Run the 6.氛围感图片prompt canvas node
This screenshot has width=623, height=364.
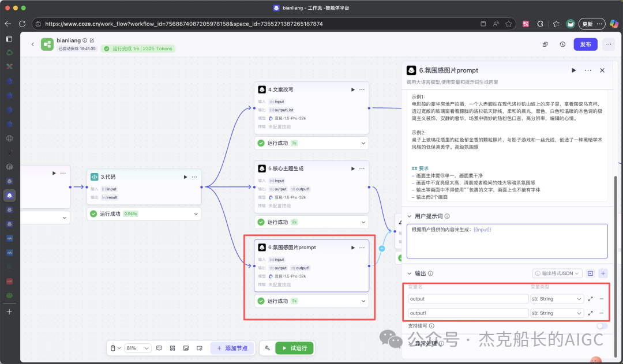point(353,247)
